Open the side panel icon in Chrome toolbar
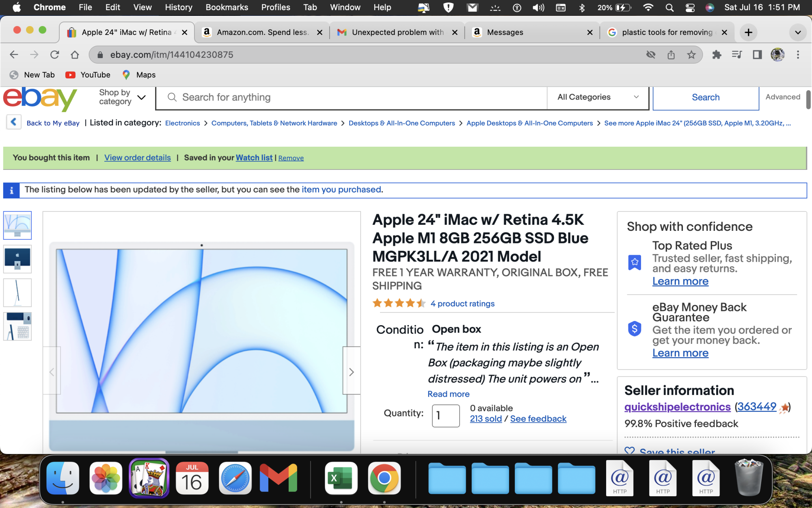This screenshot has height=508, width=812. pyautogui.click(x=757, y=55)
